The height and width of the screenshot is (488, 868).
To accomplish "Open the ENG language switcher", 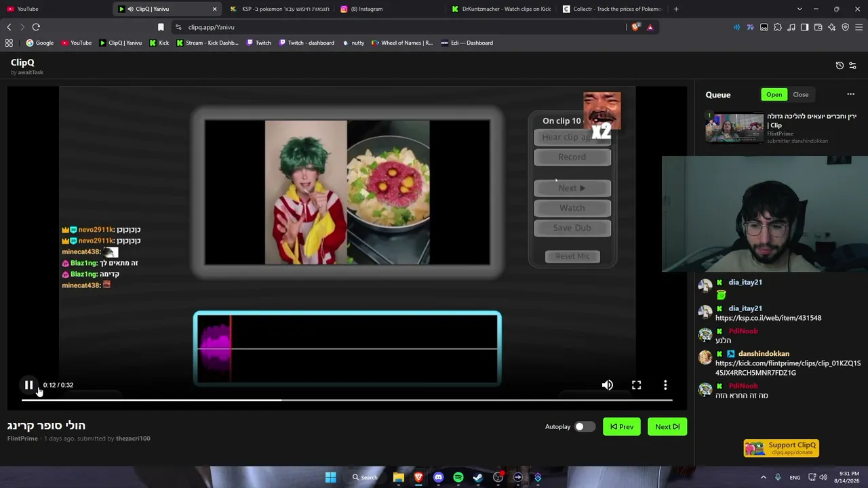I will pos(795,477).
